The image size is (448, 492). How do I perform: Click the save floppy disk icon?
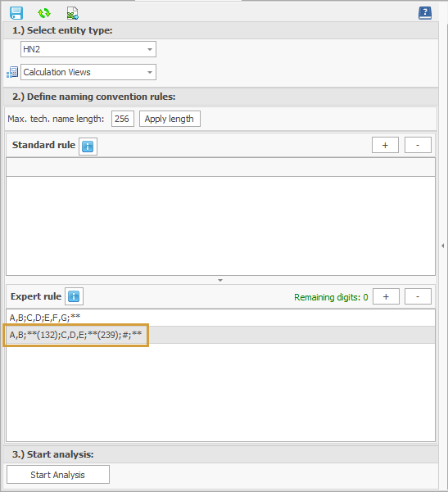(16, 13)
